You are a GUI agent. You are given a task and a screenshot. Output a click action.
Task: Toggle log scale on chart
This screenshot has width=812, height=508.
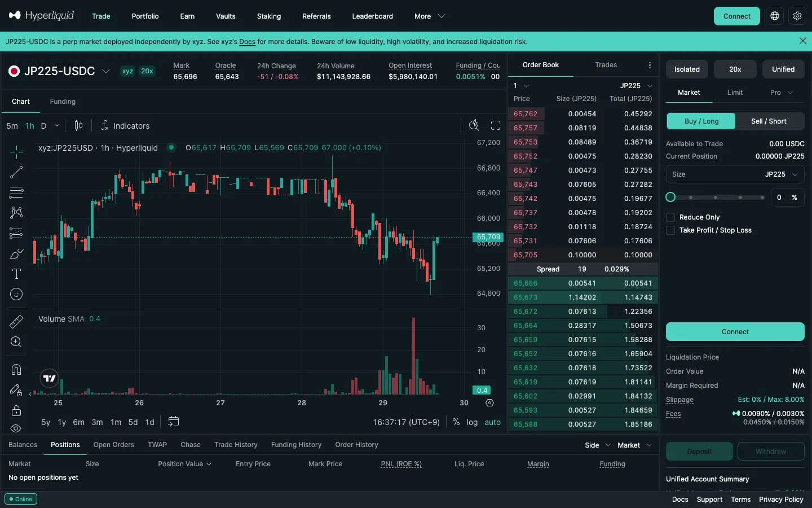[x=472, y=422]
